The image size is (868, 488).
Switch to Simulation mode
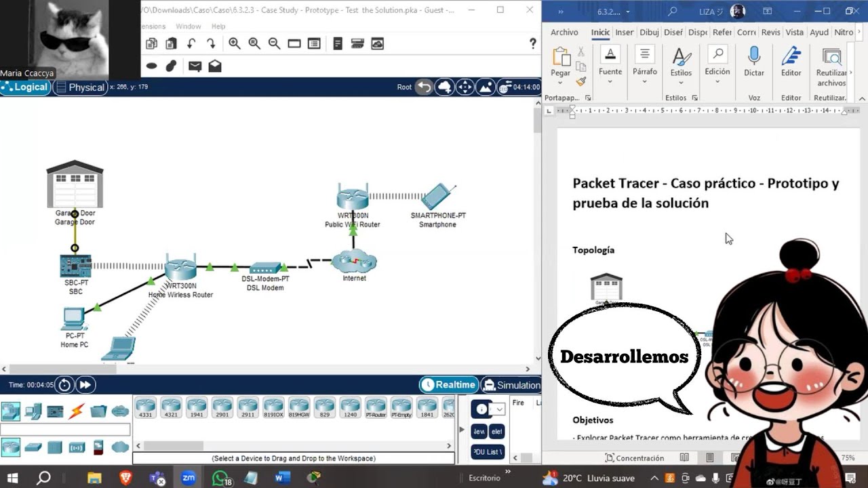(511, 385)
